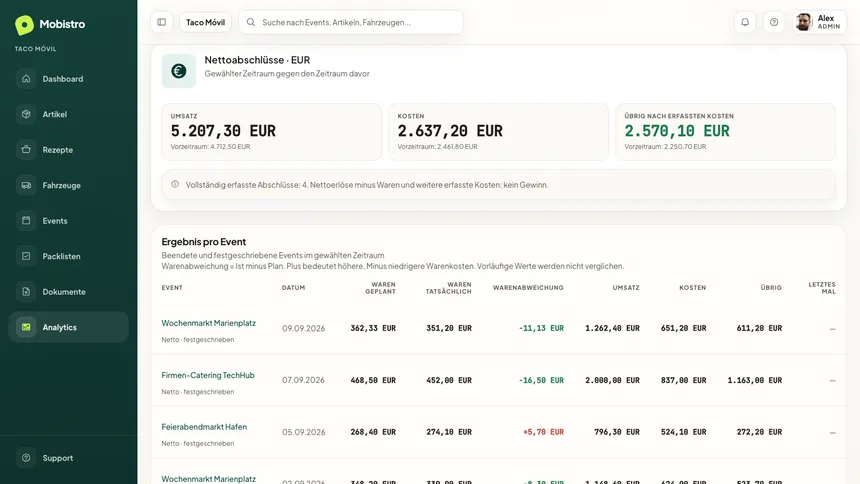Click Alex's profile avatar
This screenshot has width=860, height=484.
tap(804, 22)
